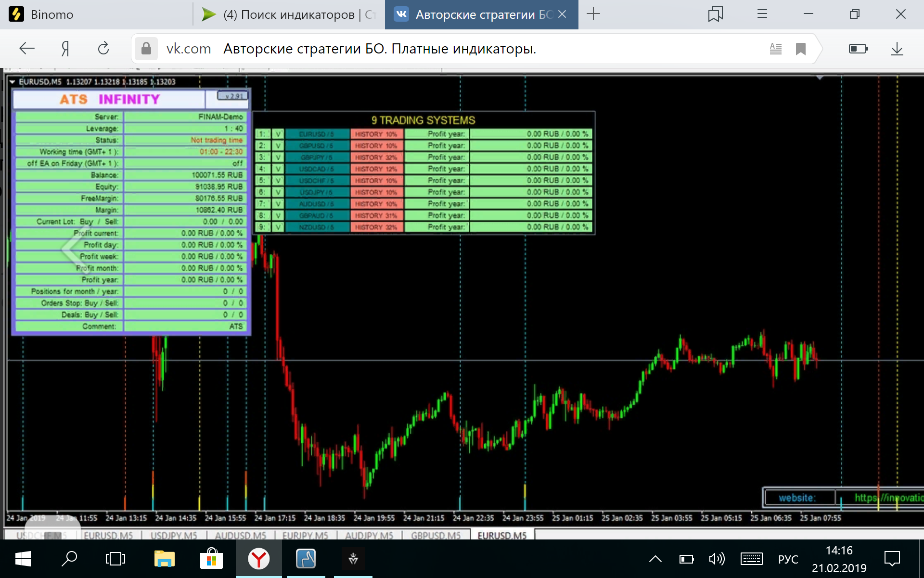Toggle the V checkbox for NZDUSD system 9
This screenshot has height=578, width=924.
[x=278, y=227]
